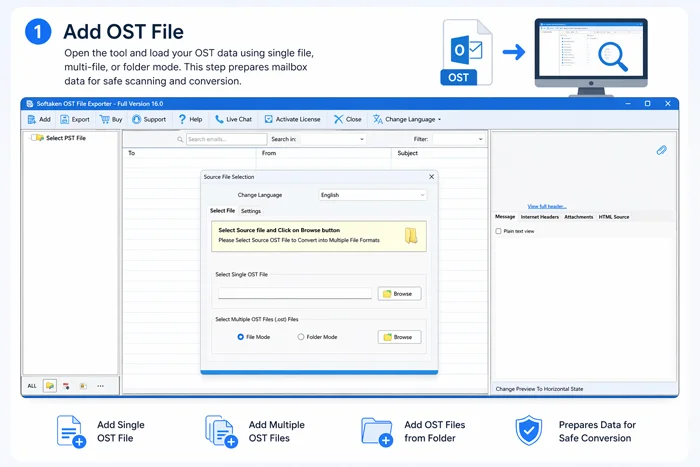Image resolution: width=700 pixels, height=467 pixels.
Task: Click the 'From' column header
Action: [324, 153]
